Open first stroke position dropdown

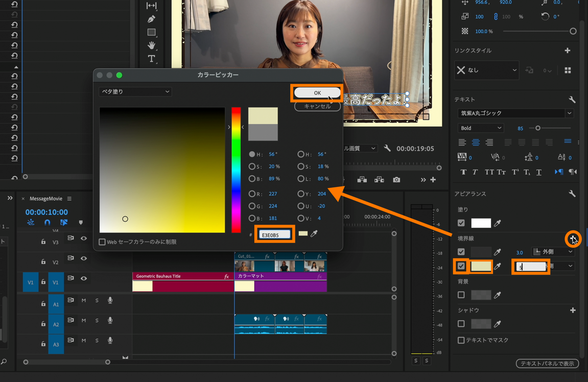552,252
